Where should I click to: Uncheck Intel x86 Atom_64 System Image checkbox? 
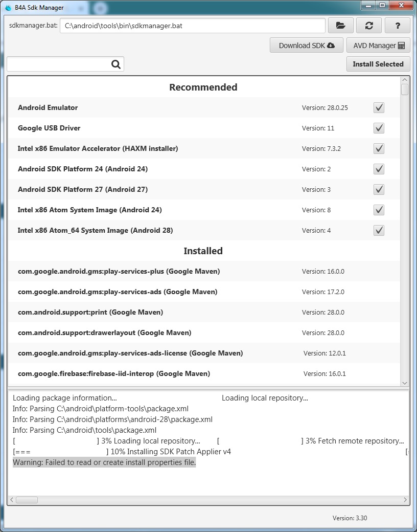tap(379, 230)
